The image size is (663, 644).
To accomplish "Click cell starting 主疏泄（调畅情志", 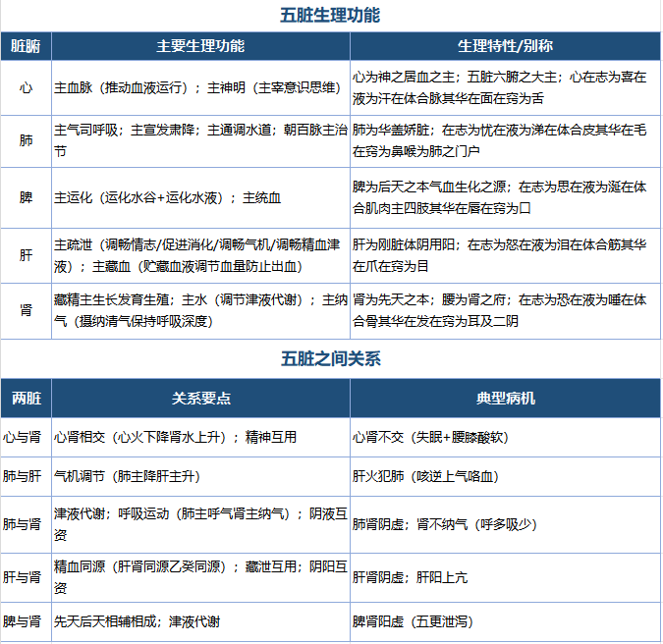I will pos(200,255).
